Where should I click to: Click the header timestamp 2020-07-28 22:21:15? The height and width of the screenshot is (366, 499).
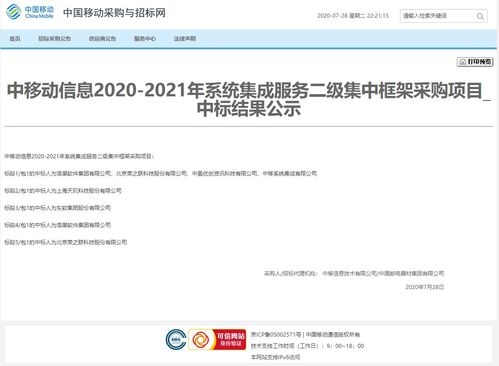(353, 16)
